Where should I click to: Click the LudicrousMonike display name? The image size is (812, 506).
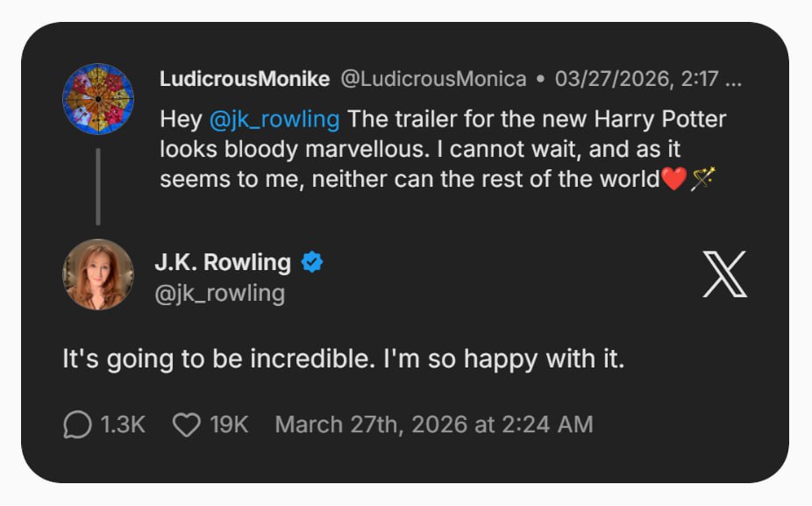coord(245,79)
